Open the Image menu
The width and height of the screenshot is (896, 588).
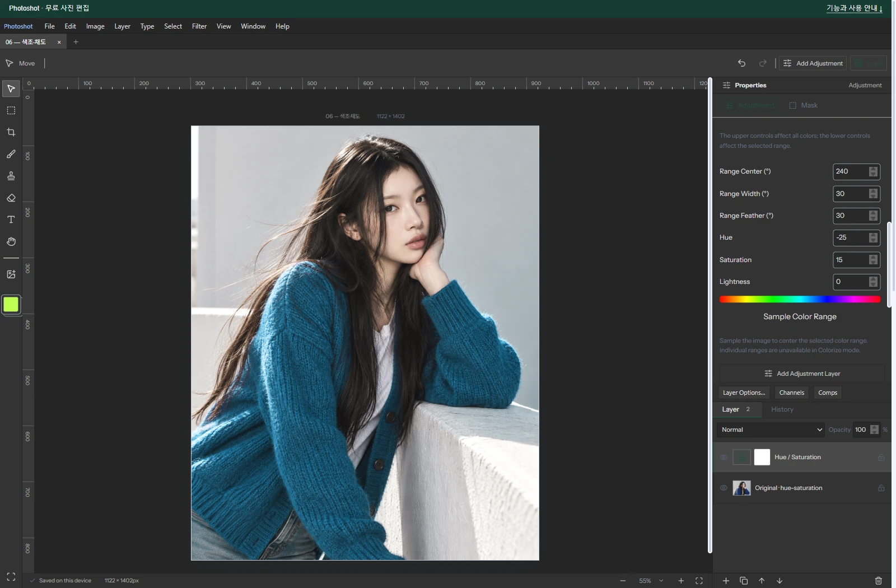click(95, 26)
